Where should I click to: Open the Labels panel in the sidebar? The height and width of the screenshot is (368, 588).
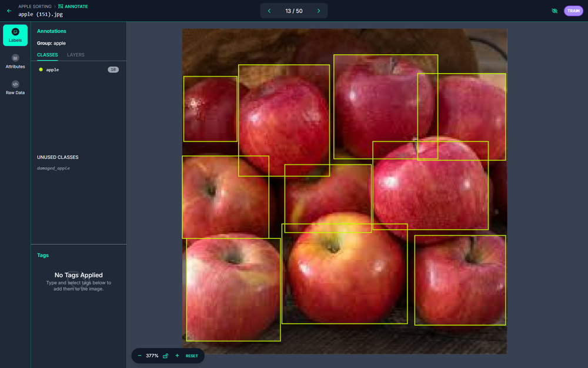click(x=15, y=35)
